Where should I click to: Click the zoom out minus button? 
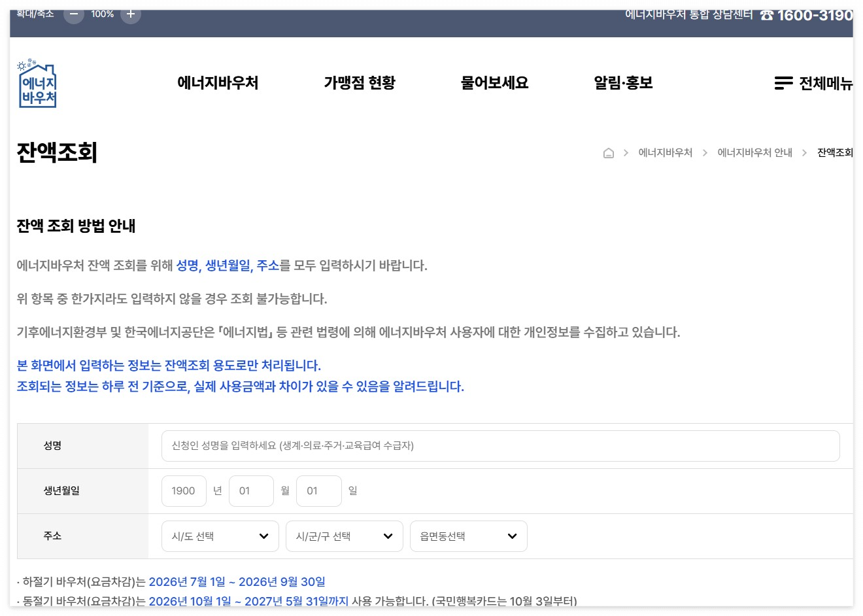click(74, 14)
